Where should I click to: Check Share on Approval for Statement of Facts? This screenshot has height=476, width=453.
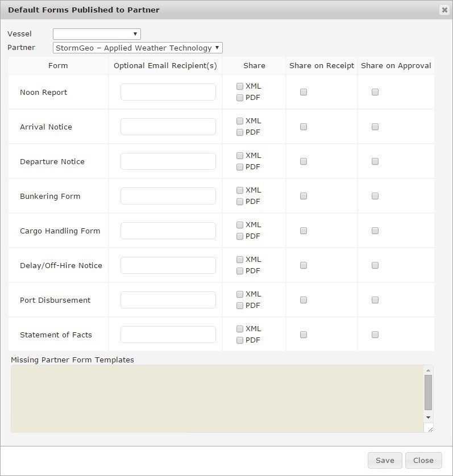[x=375, y=335]
